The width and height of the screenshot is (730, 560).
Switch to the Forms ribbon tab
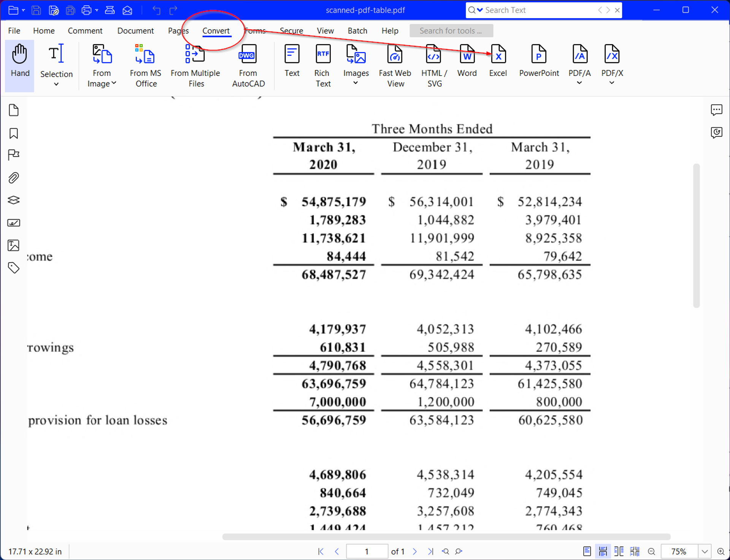[255, 31]
